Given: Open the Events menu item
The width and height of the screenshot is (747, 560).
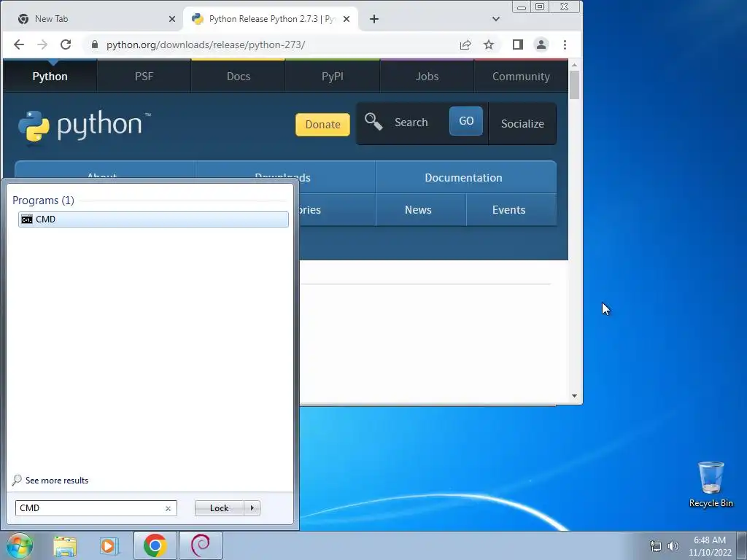Looking at the screenshot, I should tap(508, 210).
